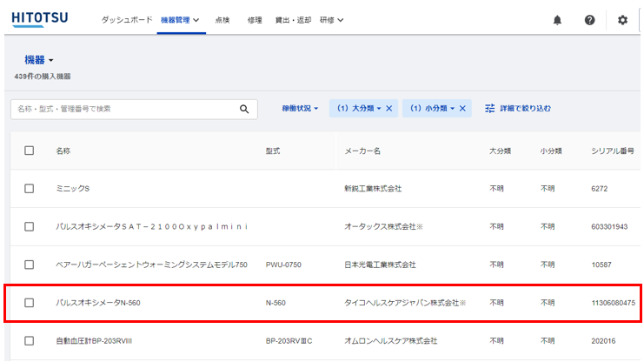Screen dimensions: 644x362
Task: Open the 稼働状況 filter dropdown
Action: [x=300, y=109]
